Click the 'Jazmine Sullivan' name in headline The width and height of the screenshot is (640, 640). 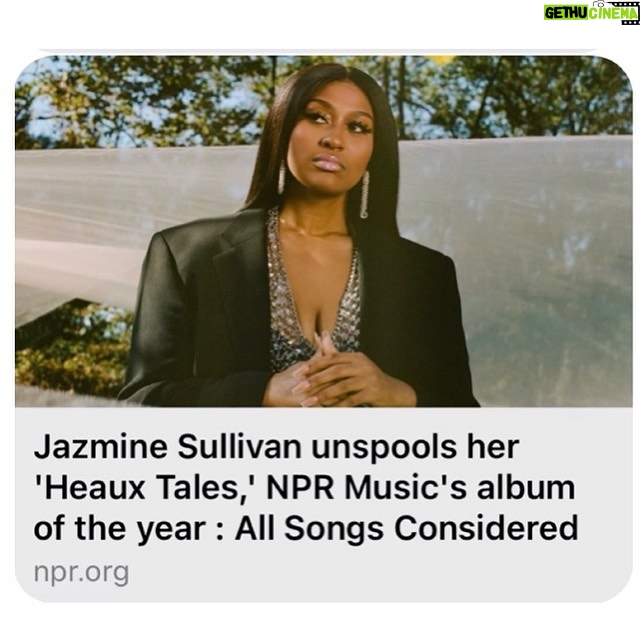[x=168, y=448]
